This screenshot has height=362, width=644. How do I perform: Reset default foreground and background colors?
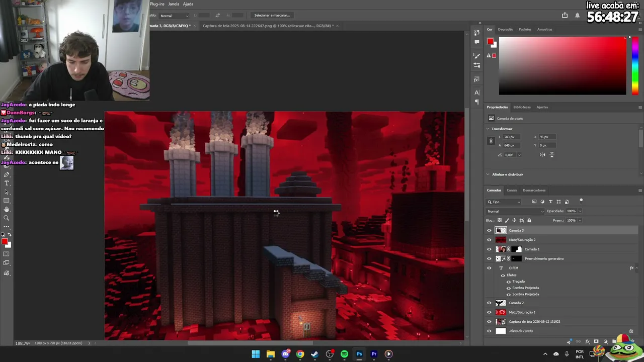tap(3, 235)
